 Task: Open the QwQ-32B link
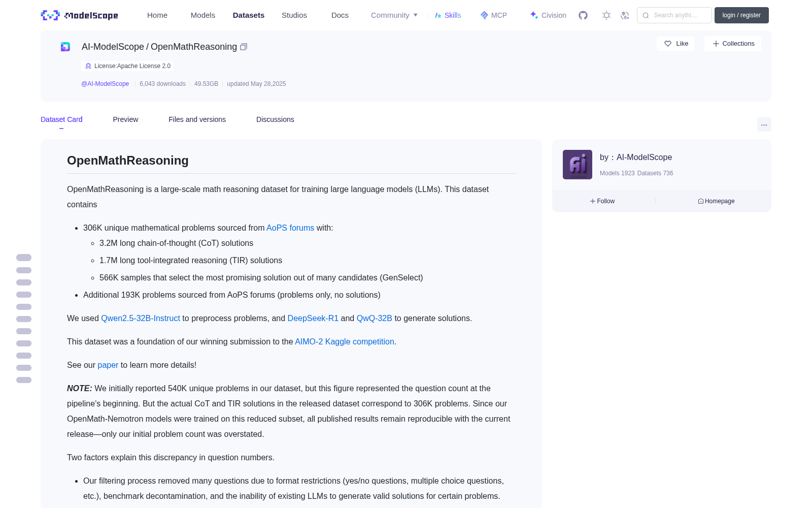tap(375, 319)
